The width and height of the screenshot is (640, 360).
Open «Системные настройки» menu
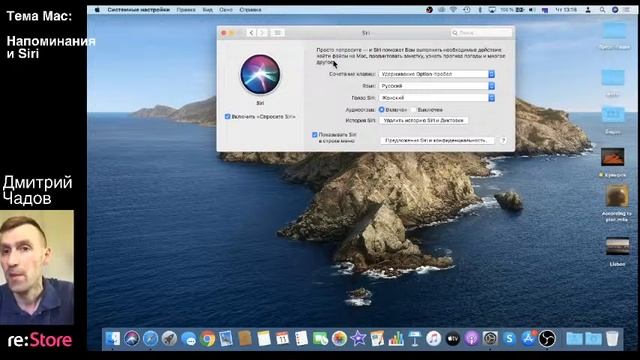(x=138, y=9)
